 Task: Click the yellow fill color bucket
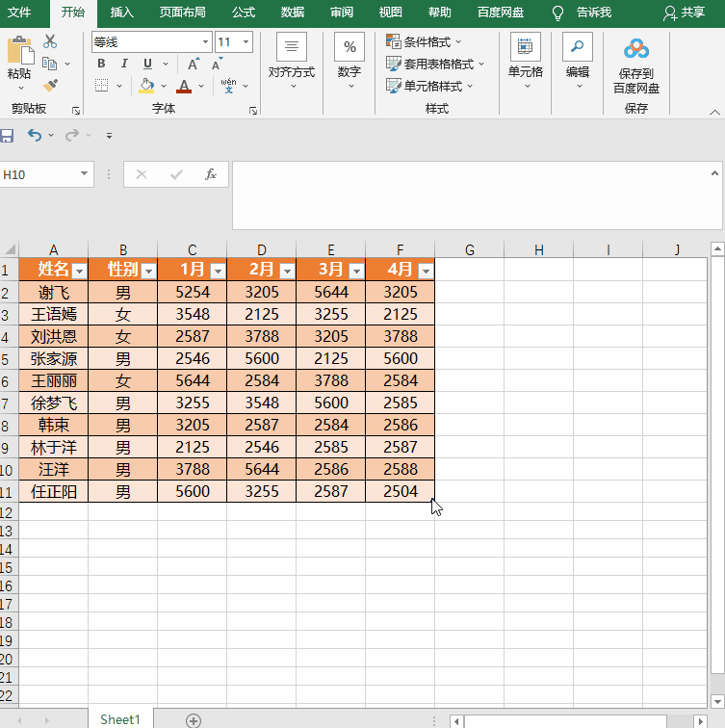click(146, 86)
